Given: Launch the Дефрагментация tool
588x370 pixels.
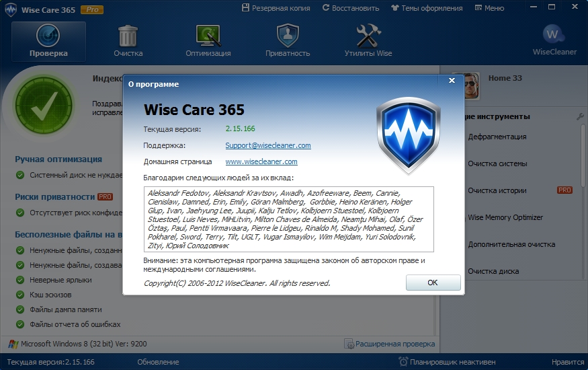Looking at the screenshot, I should point(497,137).
